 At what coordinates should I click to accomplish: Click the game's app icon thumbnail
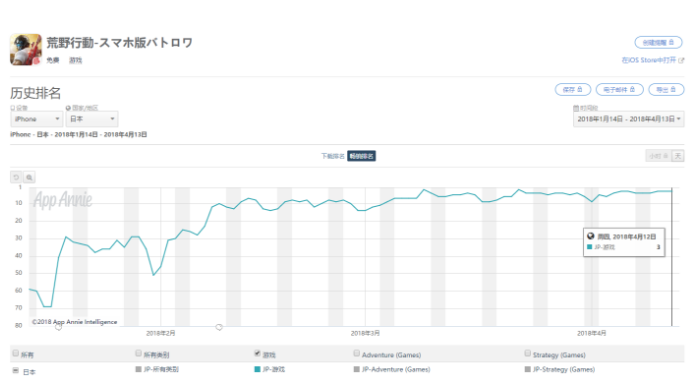(x=26, y=50)
